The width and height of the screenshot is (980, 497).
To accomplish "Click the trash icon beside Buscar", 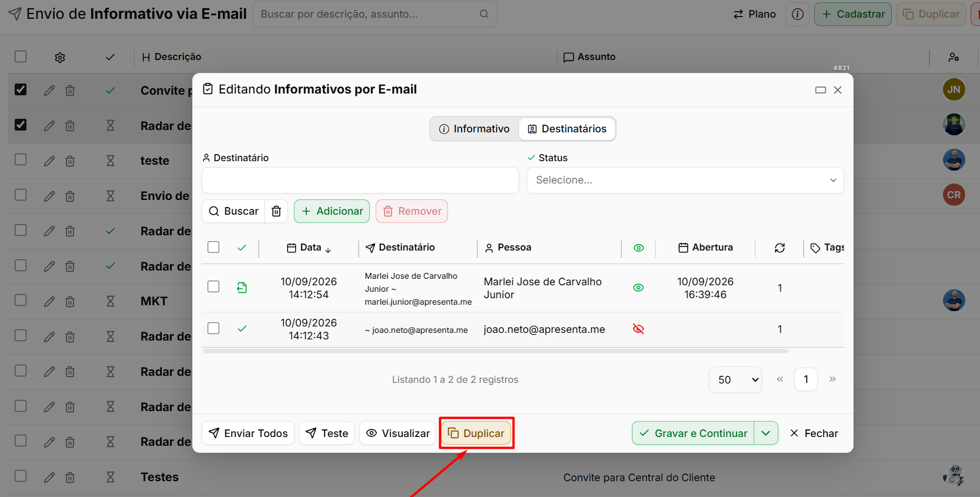I will [276, 211].
